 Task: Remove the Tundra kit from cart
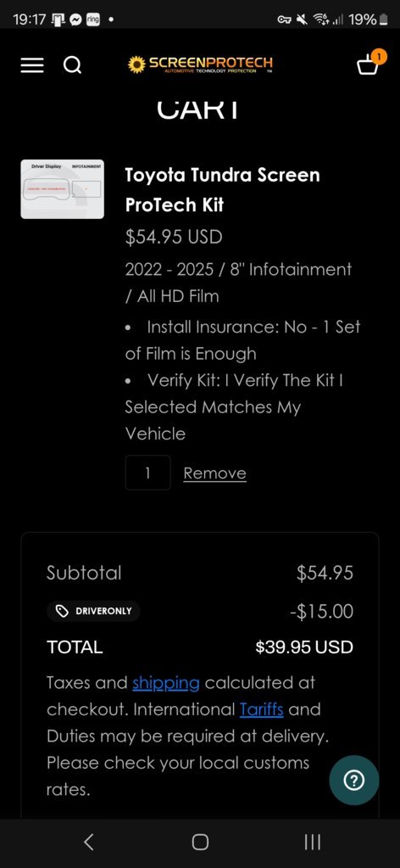click(x=214, y=473)
